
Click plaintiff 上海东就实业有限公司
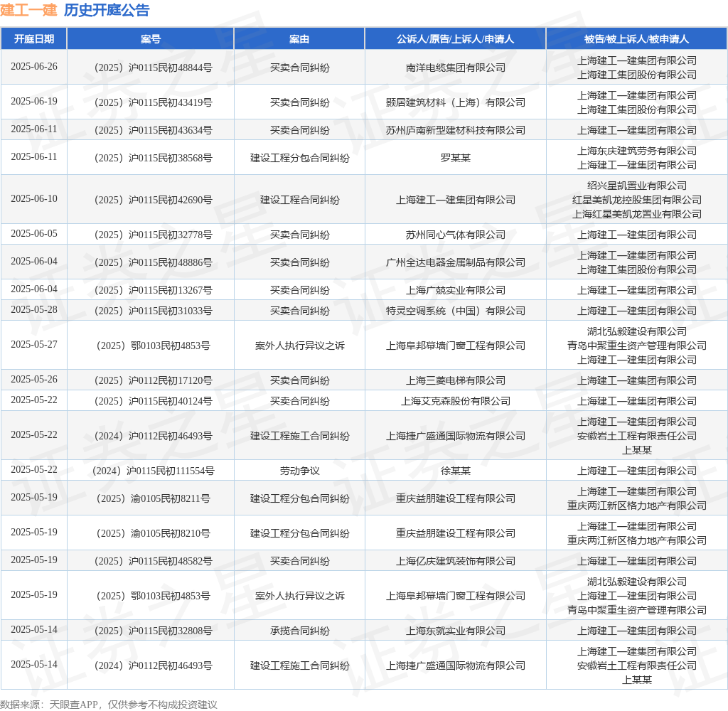(456, 631)
